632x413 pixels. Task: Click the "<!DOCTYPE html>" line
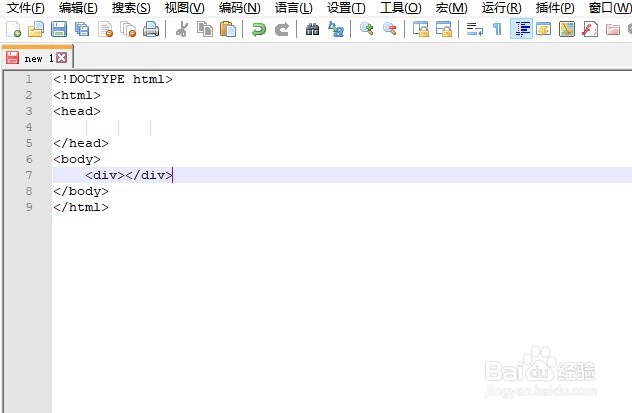click(113, 79)
